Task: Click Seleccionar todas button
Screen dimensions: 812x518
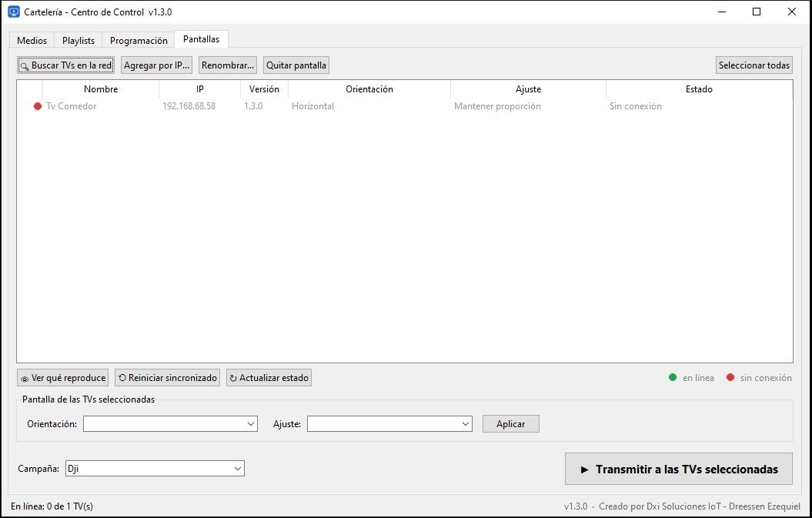Action: coord(754,65)
